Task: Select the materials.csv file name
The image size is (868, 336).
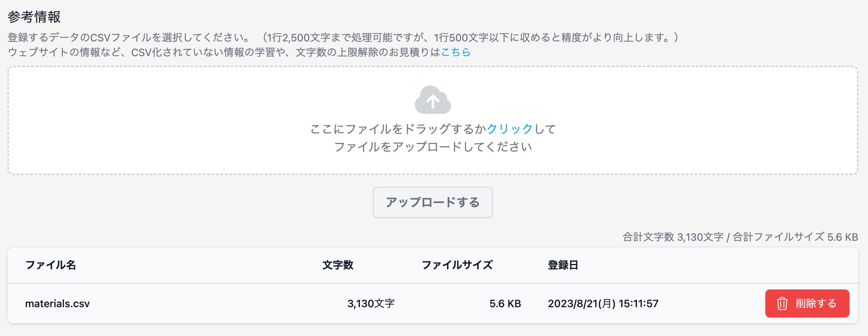Action: [57, 304]
